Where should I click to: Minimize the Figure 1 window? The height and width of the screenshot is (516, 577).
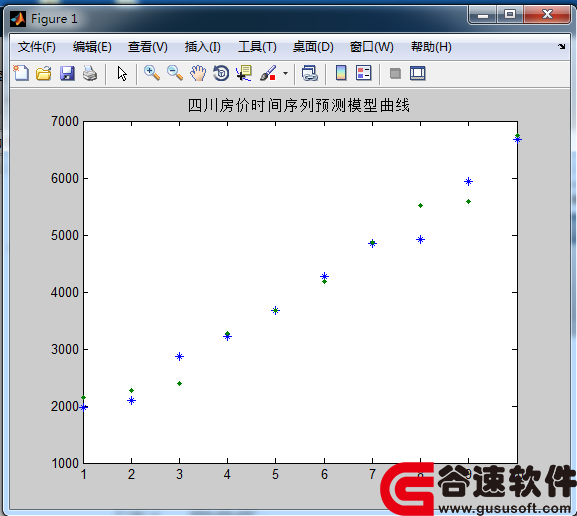click(483, 15)
